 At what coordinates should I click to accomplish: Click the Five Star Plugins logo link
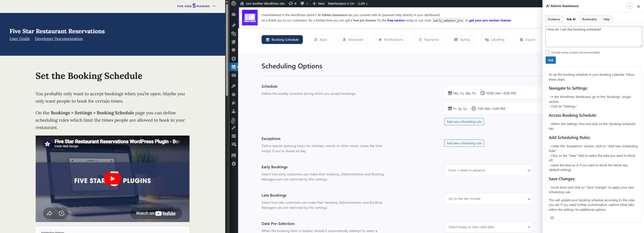196,6
